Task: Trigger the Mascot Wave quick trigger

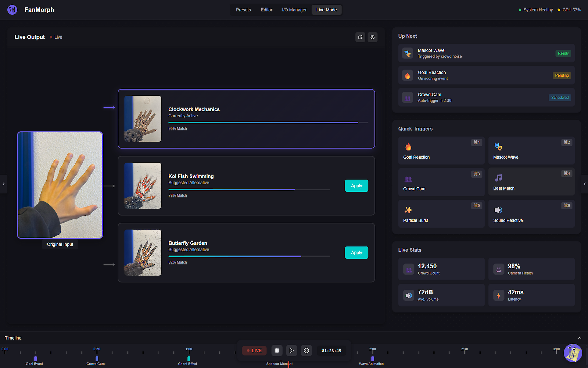Action: coord(531,151)
